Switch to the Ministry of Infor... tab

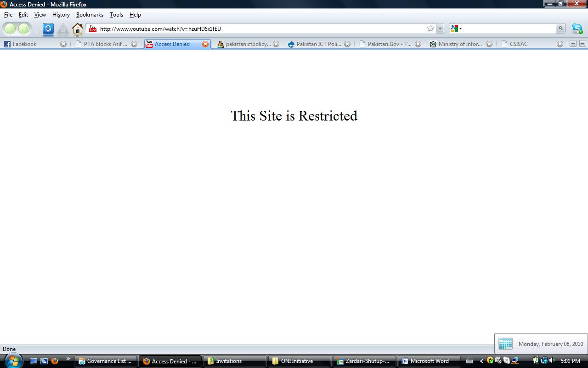pyautogui.click(x=459, y=44)
